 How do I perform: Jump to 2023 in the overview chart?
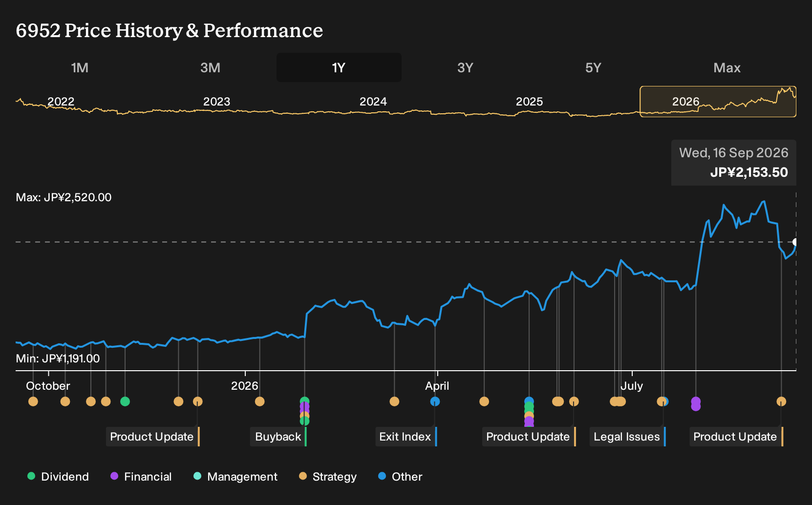216,102
